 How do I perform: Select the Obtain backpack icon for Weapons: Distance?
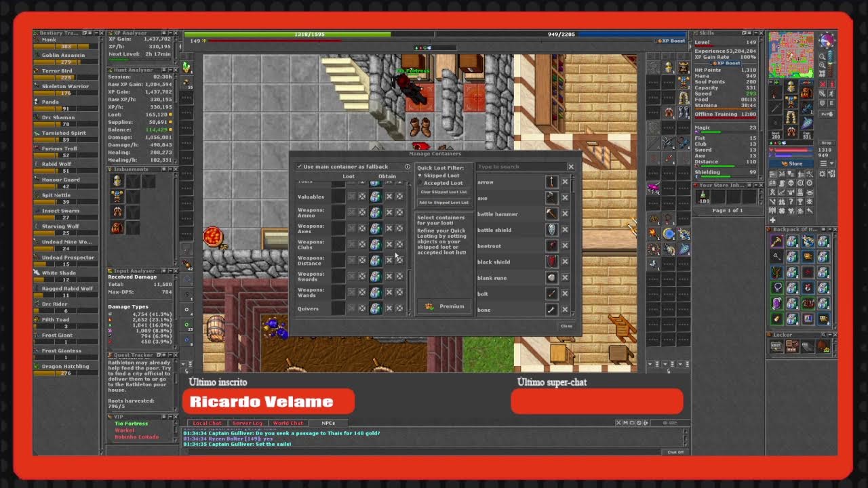(375, 260)
